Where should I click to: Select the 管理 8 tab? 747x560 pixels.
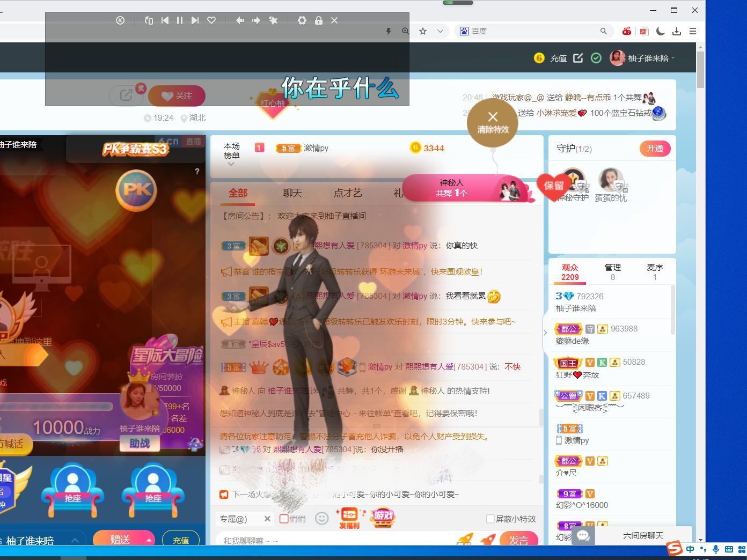point(613,272)
